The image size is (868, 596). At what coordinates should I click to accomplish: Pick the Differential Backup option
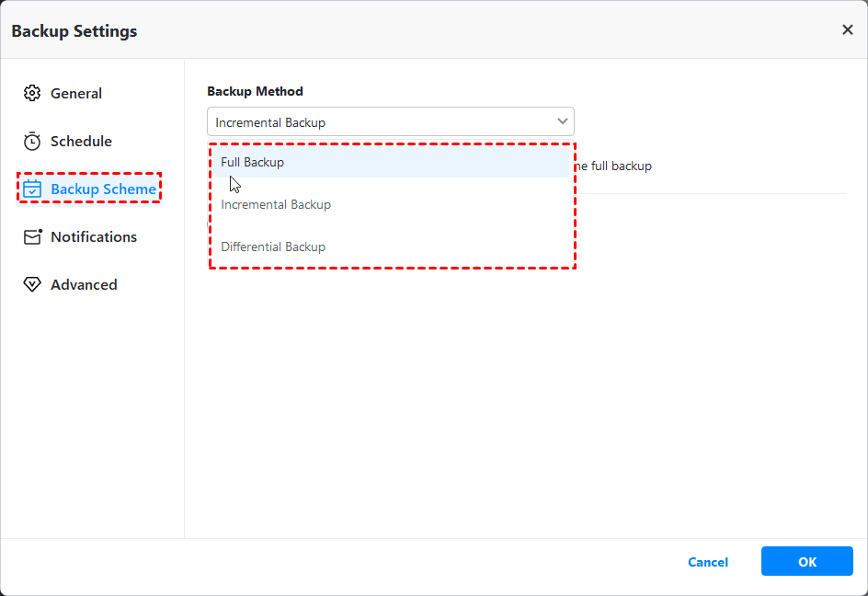273,246
